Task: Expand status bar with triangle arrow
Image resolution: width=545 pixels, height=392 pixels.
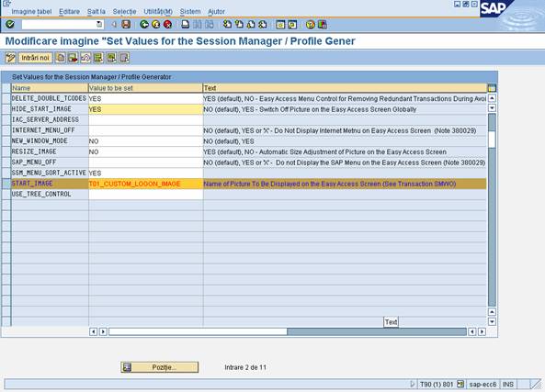Action: (413, 384)
